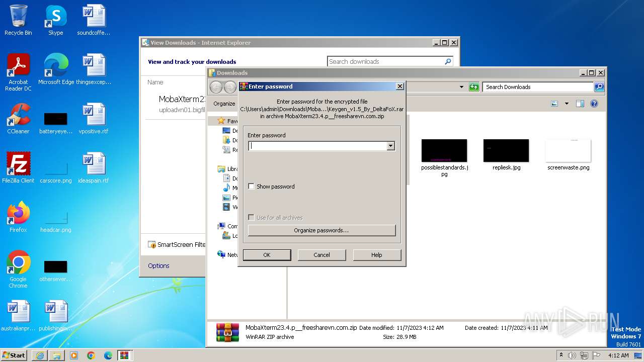Open Help in password dialog

tap(377, 255)
